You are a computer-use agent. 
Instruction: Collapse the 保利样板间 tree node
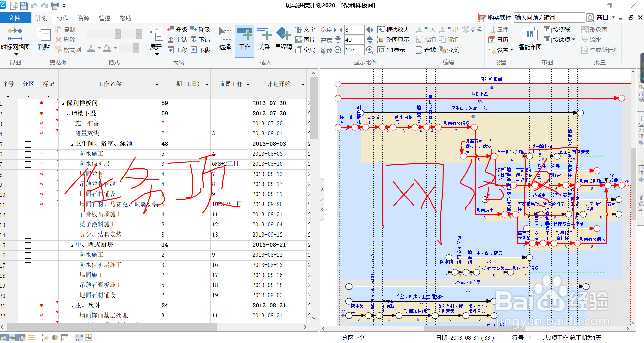[x=63, y=104]
